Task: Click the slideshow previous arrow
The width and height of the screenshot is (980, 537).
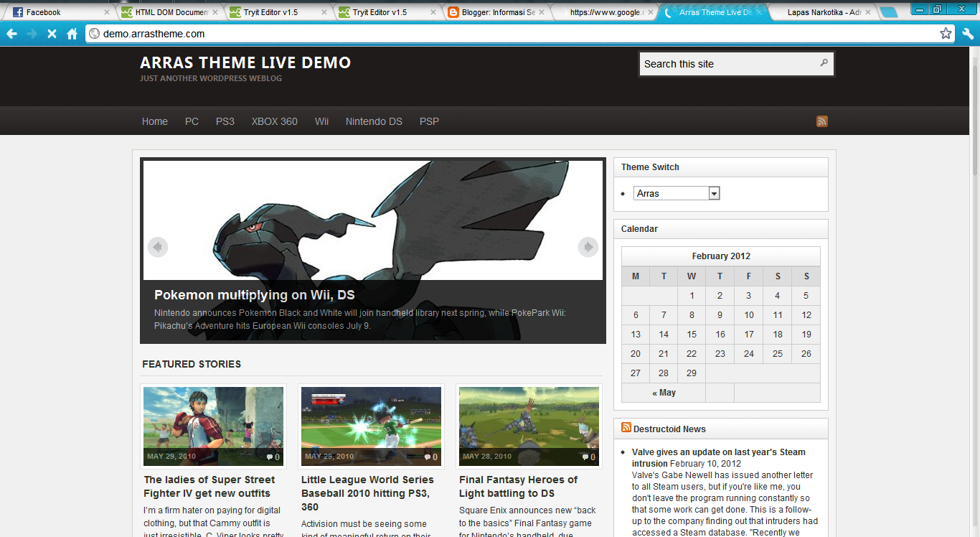Action: pos(157,247)
